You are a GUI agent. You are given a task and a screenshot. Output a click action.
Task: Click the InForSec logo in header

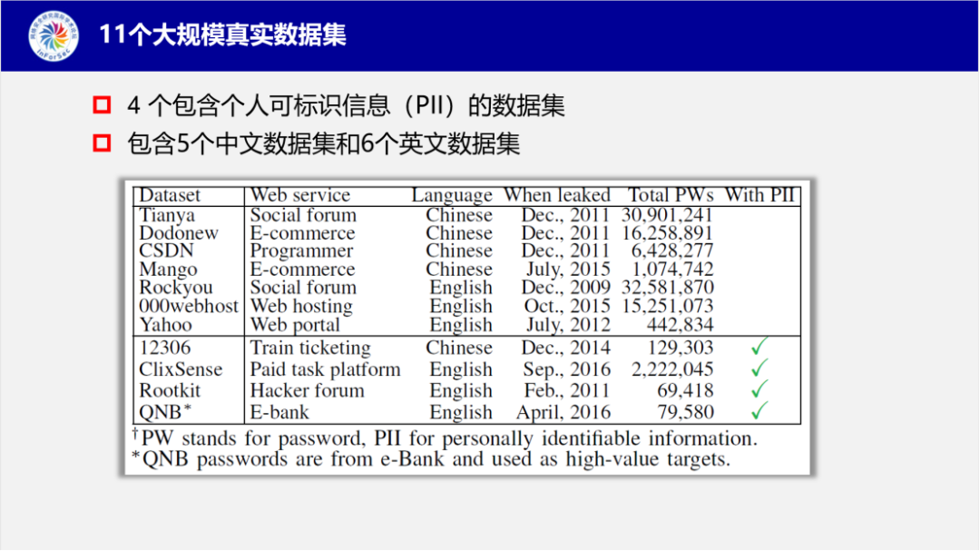click(54, 35)
